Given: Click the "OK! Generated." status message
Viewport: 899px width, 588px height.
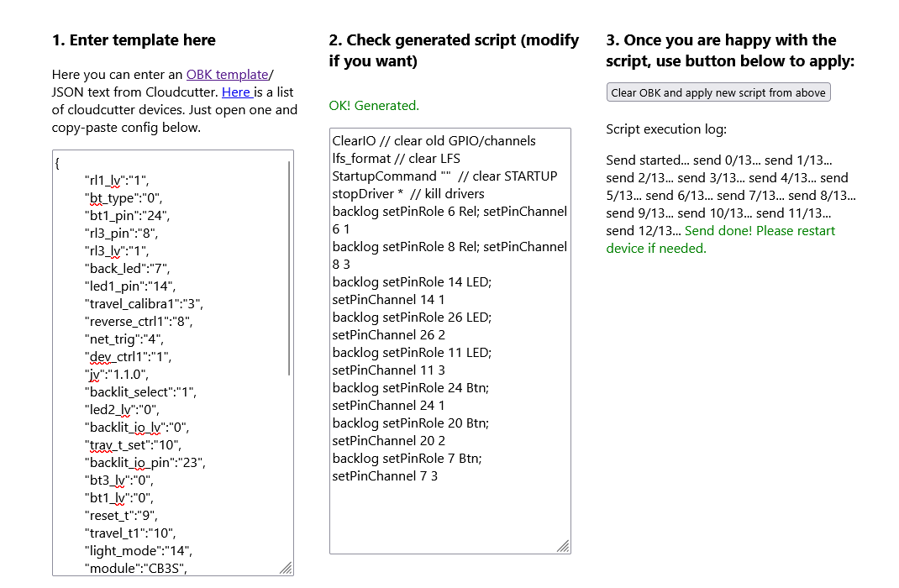Looking at the screenshot, I should point(374,106).
